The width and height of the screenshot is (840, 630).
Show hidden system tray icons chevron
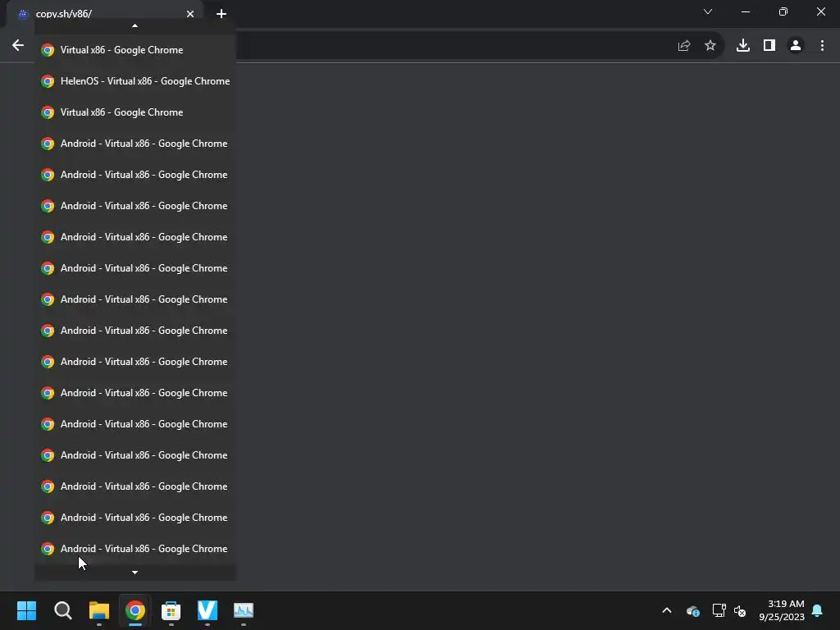(667, 610)
